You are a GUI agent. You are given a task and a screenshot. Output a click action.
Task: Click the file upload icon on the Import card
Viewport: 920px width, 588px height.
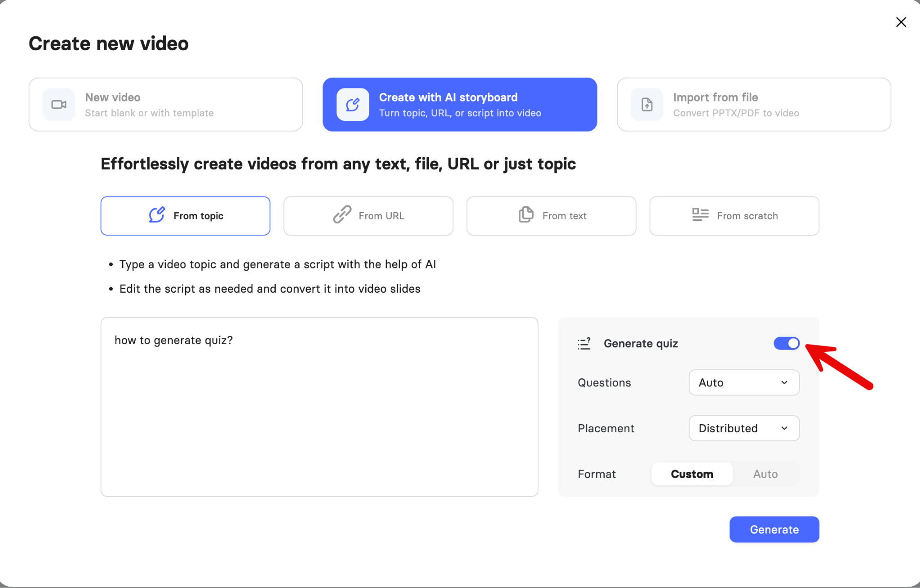click(647, 105)
